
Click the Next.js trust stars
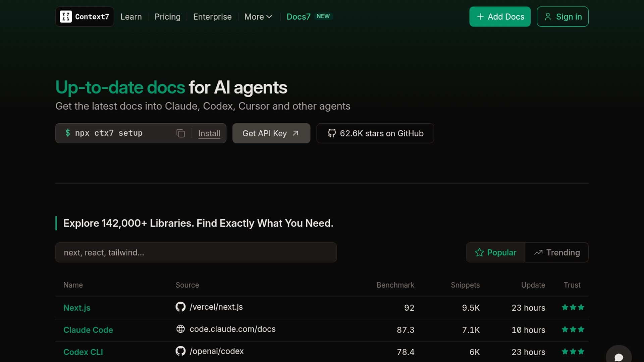click(573, 307)
